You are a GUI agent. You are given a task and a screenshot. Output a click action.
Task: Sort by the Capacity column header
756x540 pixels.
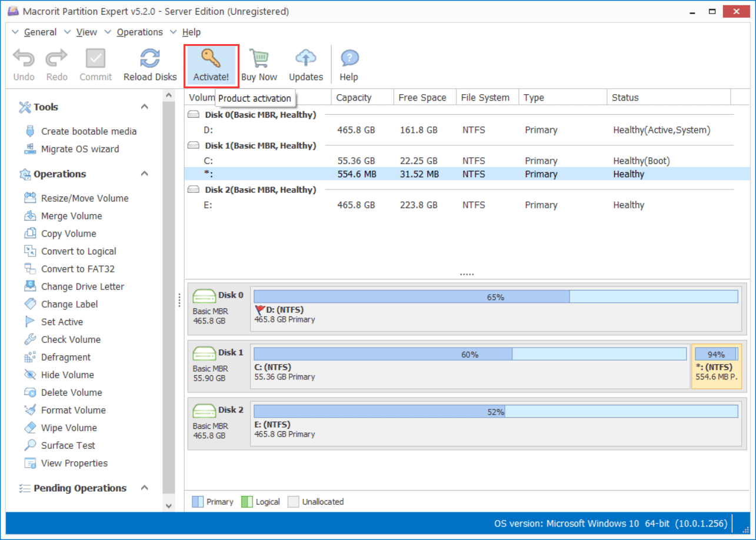click(x=362, y=98)
